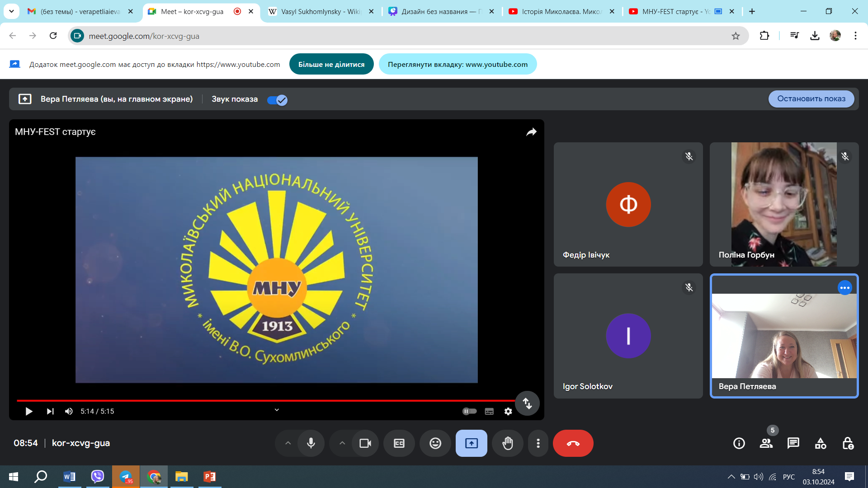
Task: Open options on Вера Петляева tile
Action: point(844,288)
